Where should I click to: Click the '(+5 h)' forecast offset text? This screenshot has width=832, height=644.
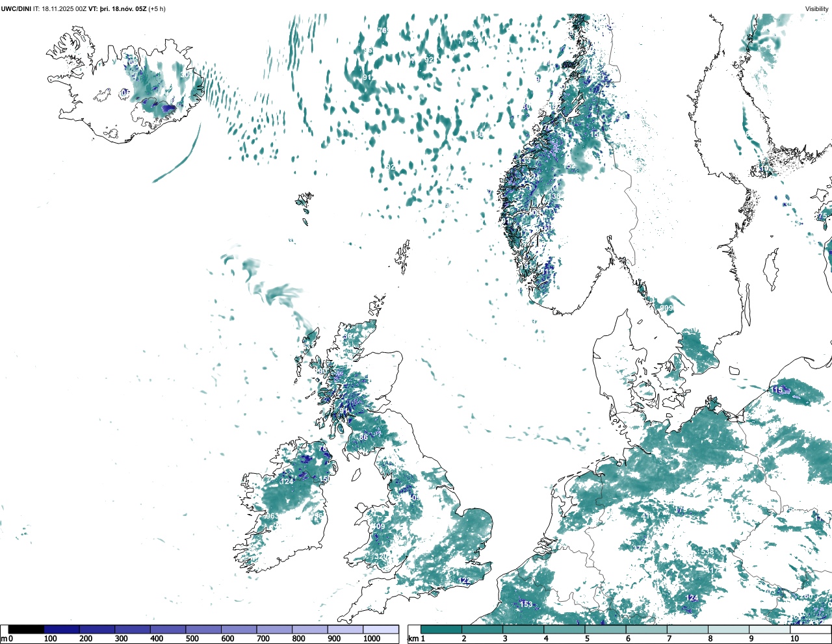click(157, 8)
